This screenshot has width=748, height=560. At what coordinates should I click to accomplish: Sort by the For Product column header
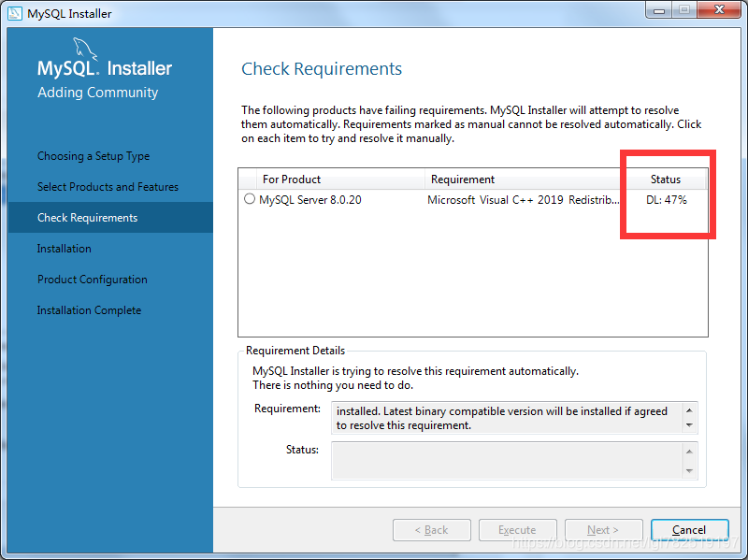tap(340, 179)
